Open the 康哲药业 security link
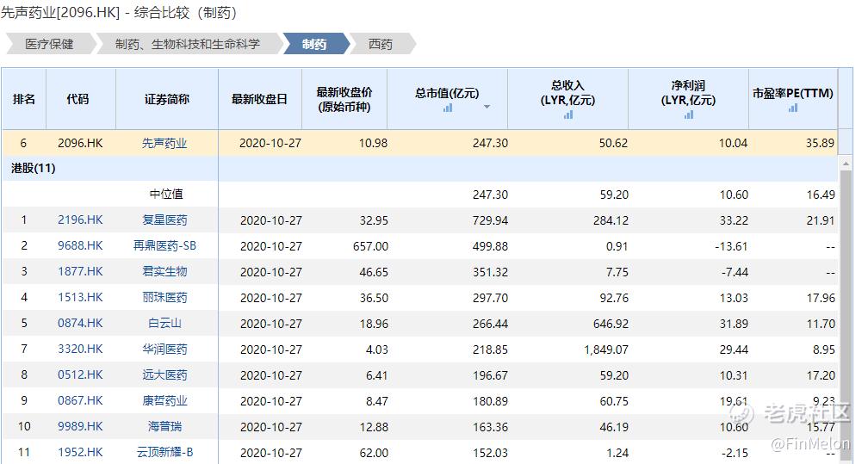Viewport: 868px width, 464px height. click(x=164, y=400)
